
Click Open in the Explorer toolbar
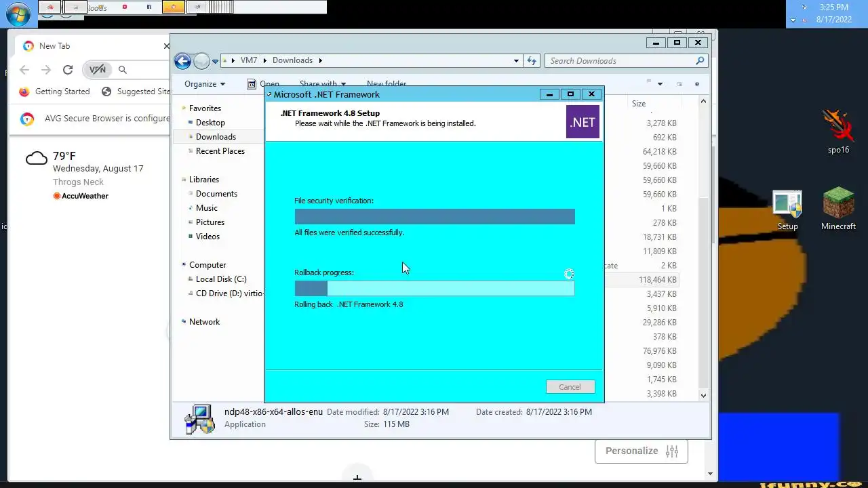[x=263, y=84]
